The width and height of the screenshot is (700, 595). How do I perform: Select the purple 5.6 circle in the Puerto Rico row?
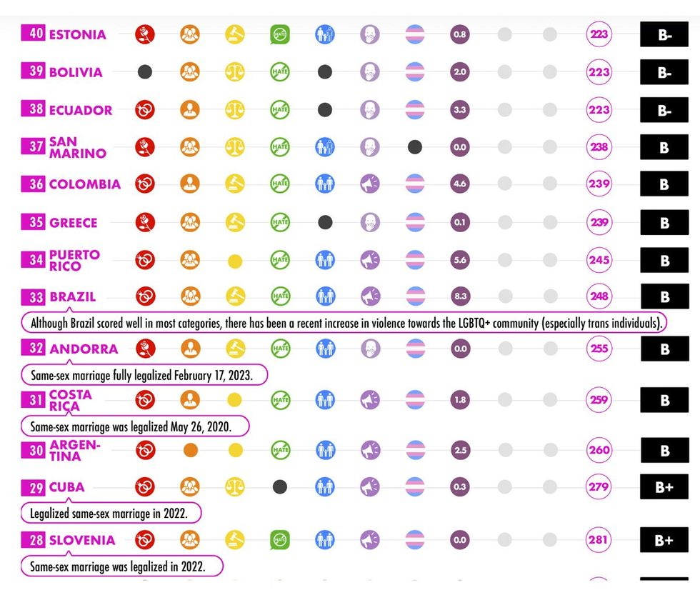[460, 260]
